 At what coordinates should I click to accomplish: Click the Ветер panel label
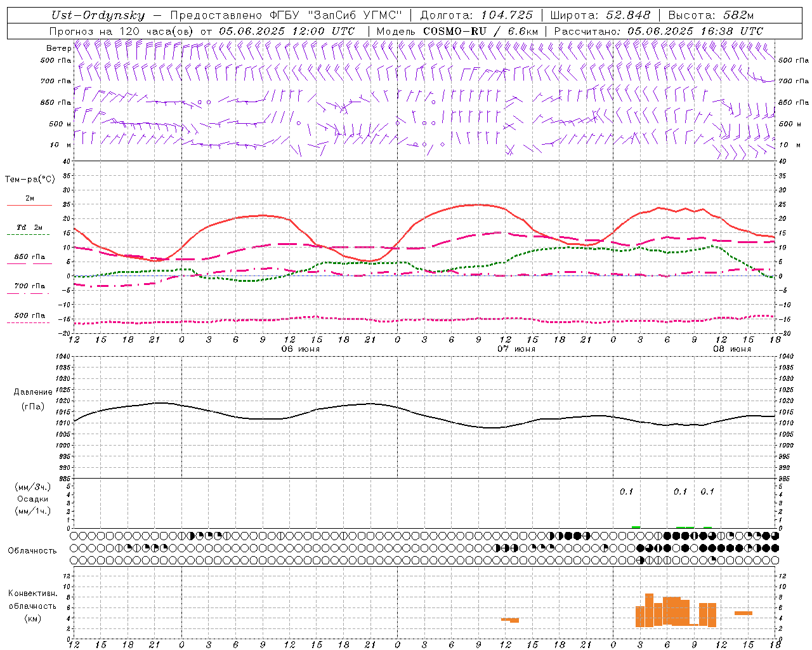tap(58, 48)
